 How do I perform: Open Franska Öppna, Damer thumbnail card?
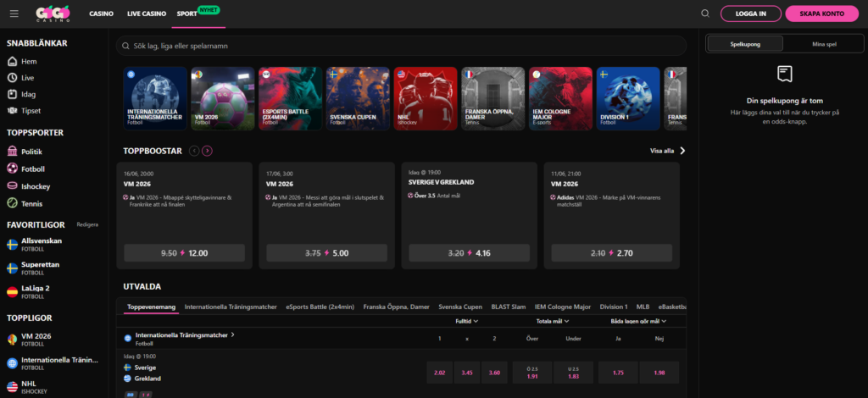[x=492, y=98]
